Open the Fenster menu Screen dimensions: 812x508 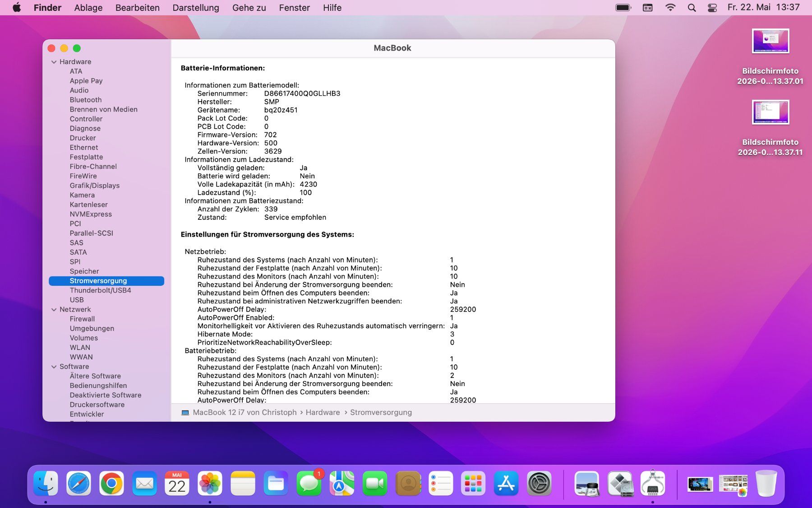click(x=295, y=8)
